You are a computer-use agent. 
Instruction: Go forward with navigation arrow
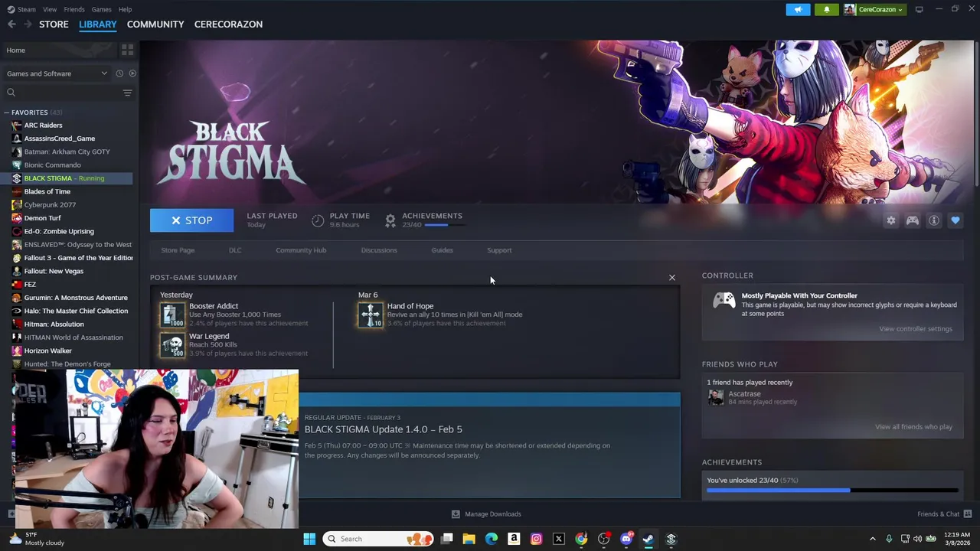(28, 24)
